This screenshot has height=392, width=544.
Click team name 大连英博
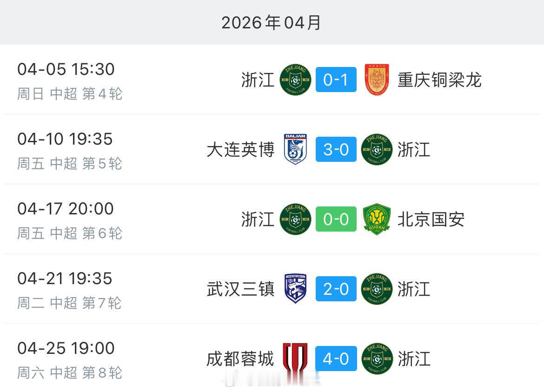tap(240, 149)
